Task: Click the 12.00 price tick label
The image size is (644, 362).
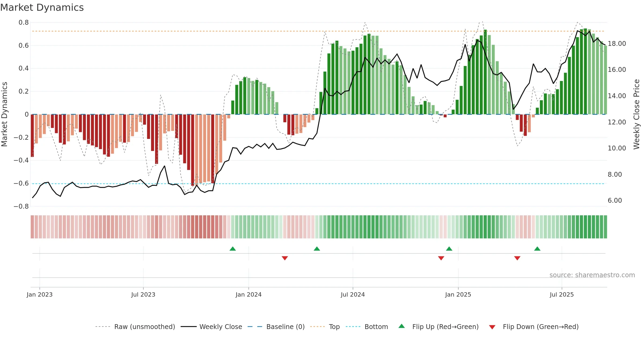Action: [617, 122]
